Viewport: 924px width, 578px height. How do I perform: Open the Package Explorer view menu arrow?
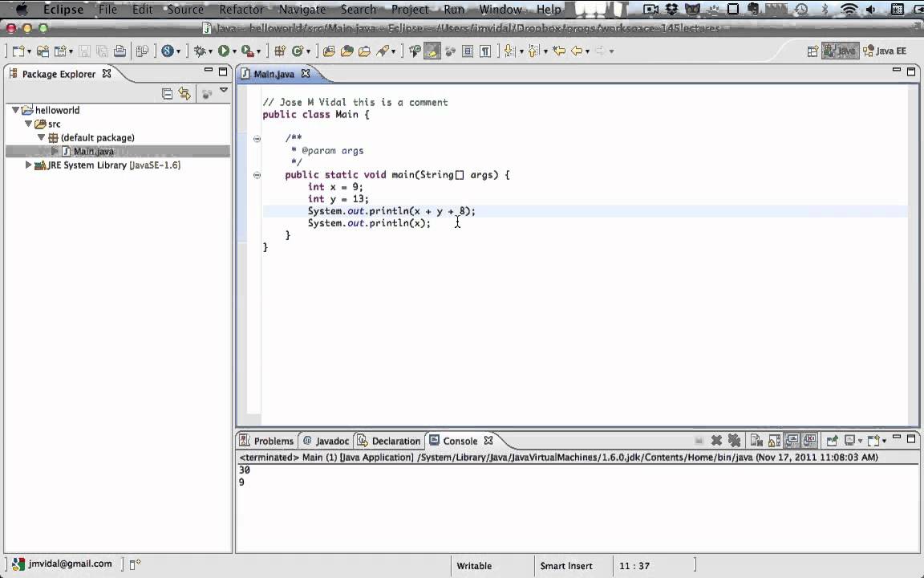tap(224, 92)
